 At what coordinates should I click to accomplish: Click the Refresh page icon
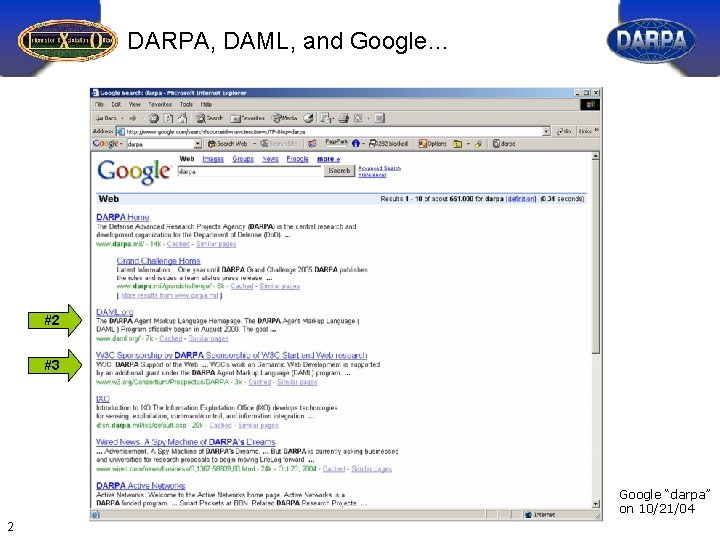(x=169, y=118)
